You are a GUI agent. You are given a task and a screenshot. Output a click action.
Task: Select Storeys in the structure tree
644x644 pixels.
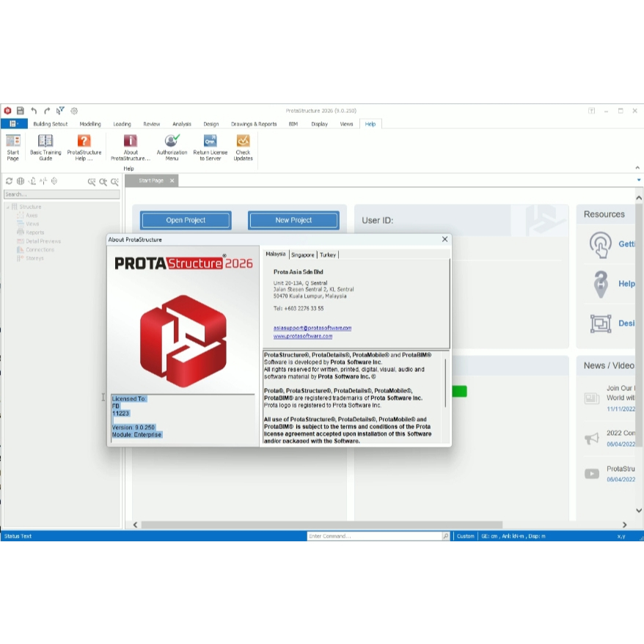click(34, 258)
